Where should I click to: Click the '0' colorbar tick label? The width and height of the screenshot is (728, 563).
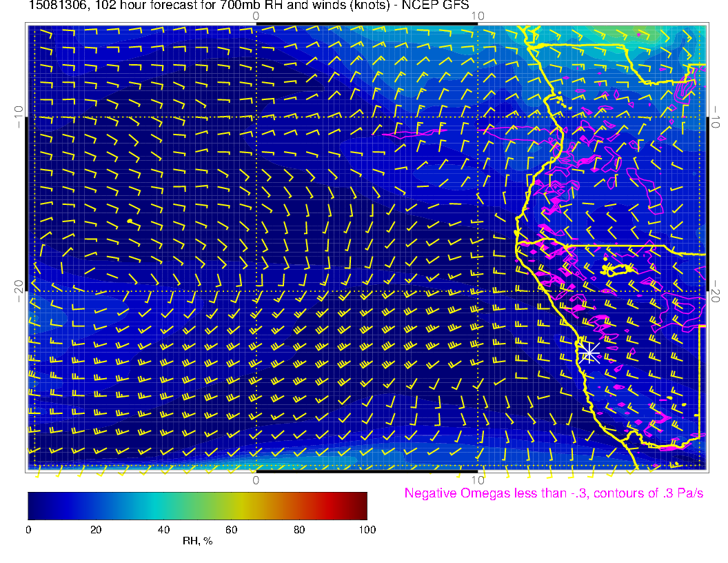(28, 530)
